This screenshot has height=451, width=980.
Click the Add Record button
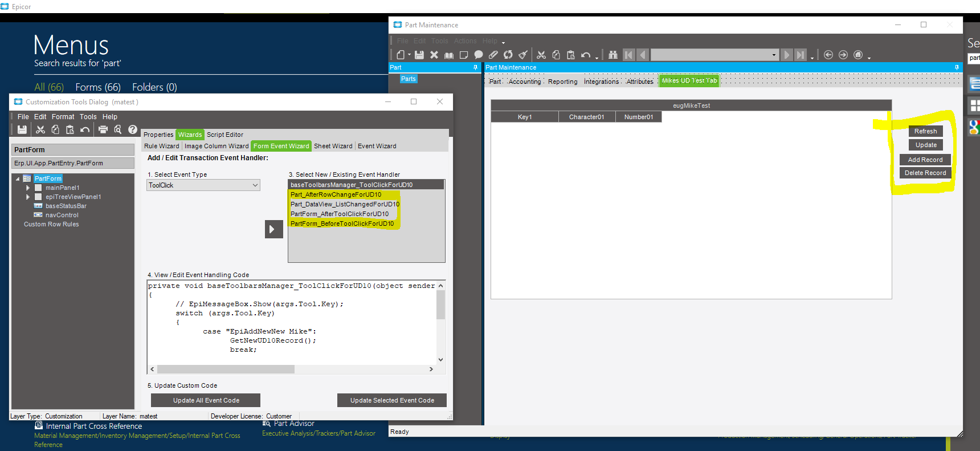[x=925, y=160]
